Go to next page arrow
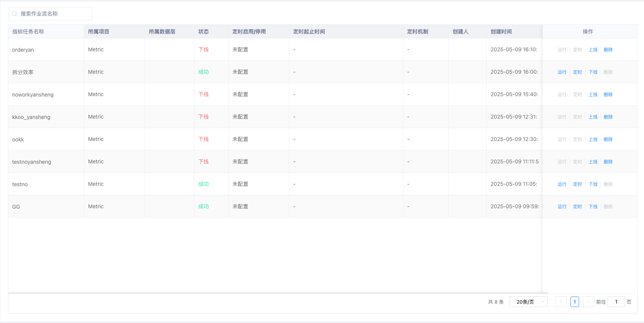Image resolution: width=644 pixels, height=323 pixels. point(589,302)
